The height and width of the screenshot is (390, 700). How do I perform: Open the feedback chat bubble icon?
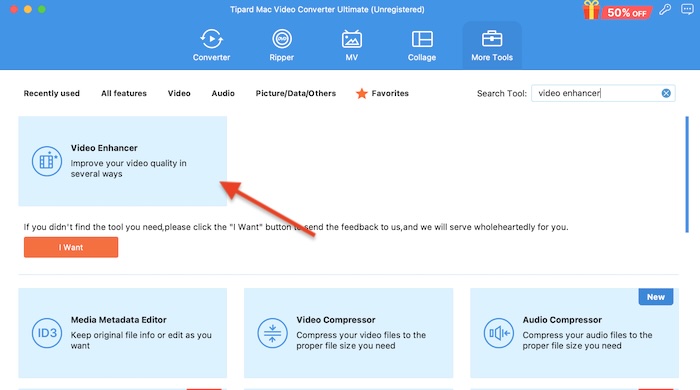[687, 9]
